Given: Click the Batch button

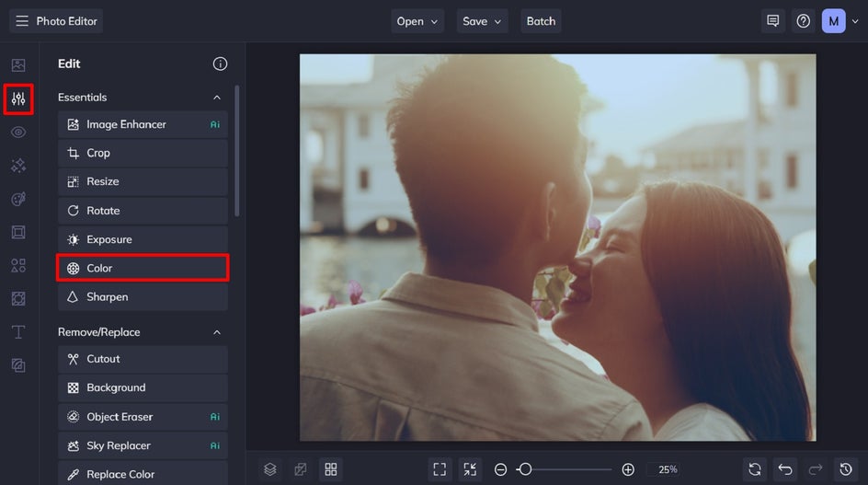Looking at the screenshot, I should coord(541,21).
